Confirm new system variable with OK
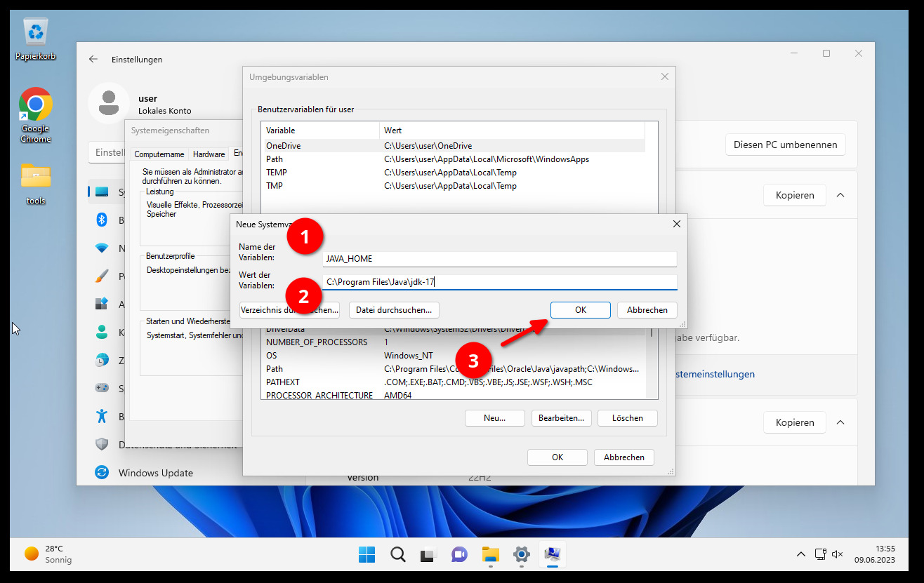This screenshot has width=924, height=583. click(580, 309)
